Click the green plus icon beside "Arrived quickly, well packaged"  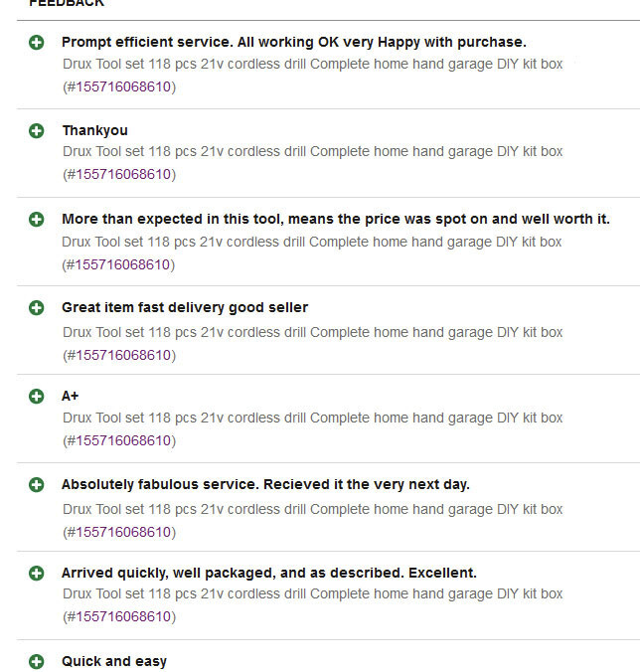37,574
